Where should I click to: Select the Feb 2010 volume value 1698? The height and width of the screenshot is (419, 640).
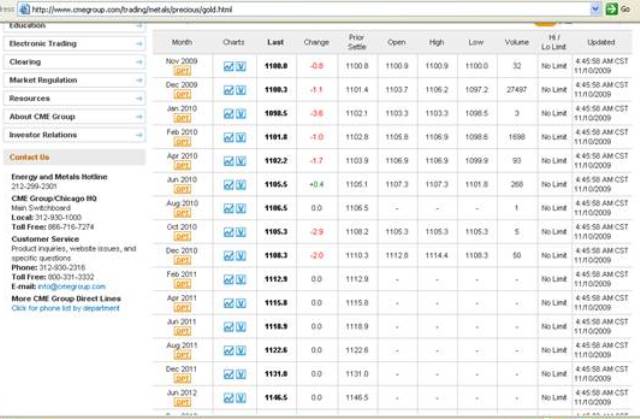(516, 137)
